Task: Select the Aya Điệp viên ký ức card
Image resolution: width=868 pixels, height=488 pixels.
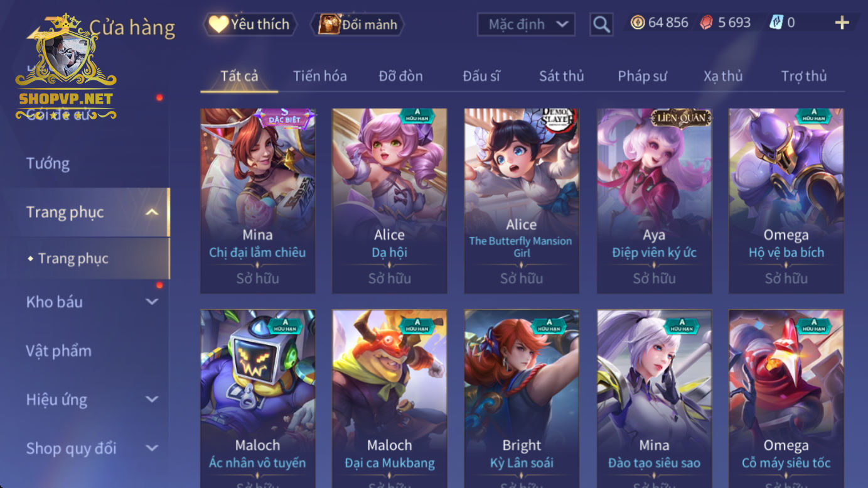Action: 654,200
